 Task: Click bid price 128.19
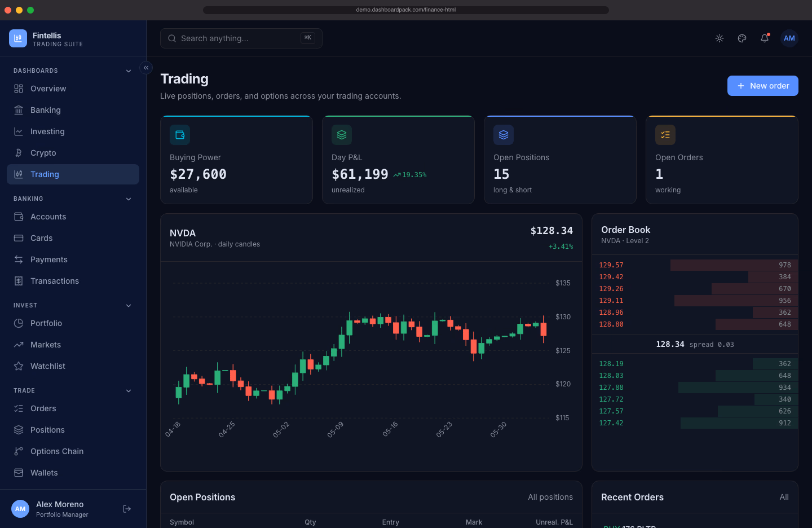[x=611, y=364]
